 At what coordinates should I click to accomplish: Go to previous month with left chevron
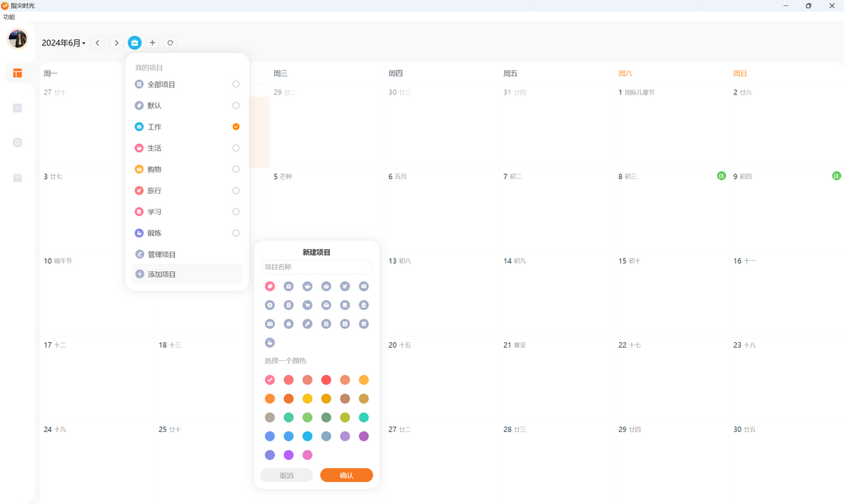click(x=98, y=42)
